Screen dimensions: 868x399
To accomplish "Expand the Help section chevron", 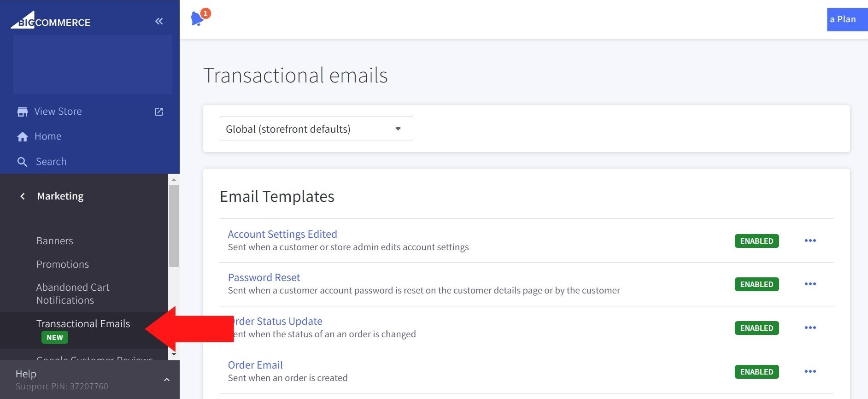I will [167, 380].
